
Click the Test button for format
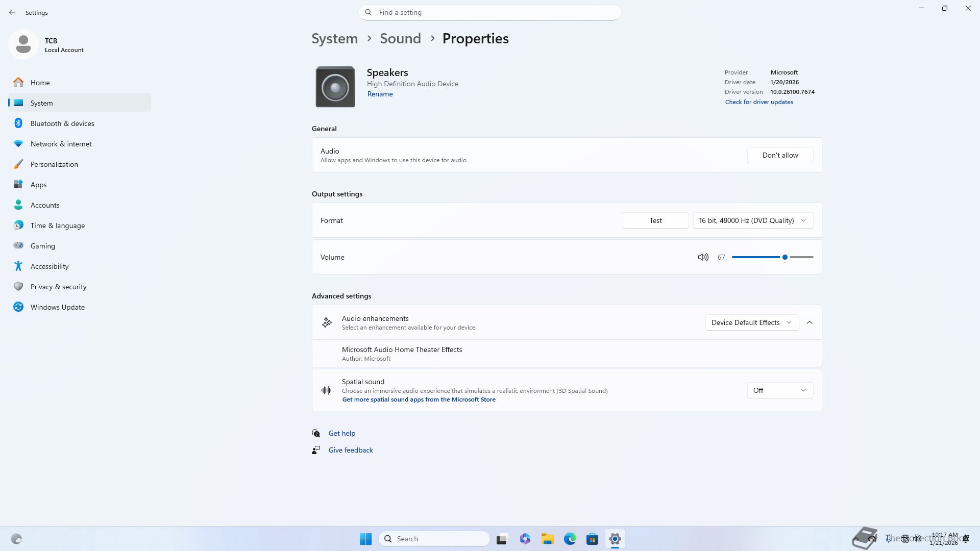[655, 220]
